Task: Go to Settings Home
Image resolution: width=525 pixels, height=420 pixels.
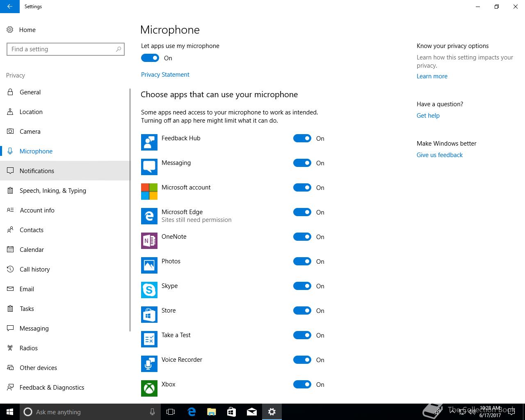Action: pyautogui.click(x=65, y=30)
